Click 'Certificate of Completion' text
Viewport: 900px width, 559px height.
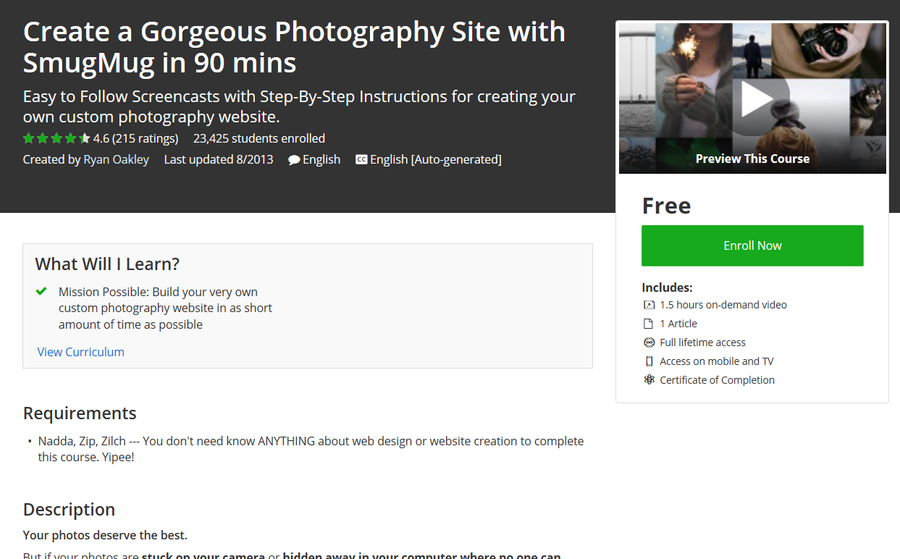point(717,380)
